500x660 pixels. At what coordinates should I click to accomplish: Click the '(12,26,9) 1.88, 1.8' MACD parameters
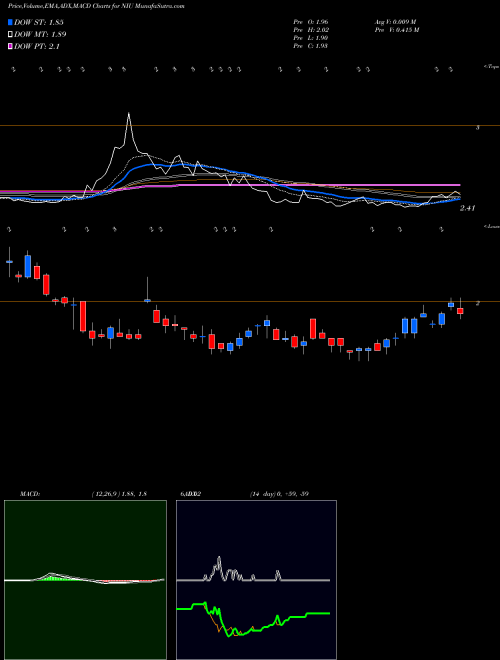tap(119, 494)
